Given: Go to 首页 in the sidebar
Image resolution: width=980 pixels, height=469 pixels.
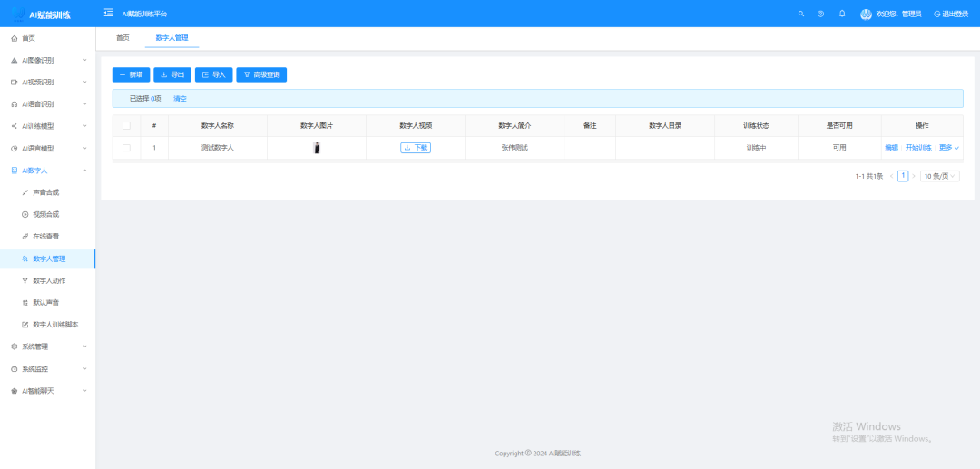Looking at the screenshot, I should point(28,39).
